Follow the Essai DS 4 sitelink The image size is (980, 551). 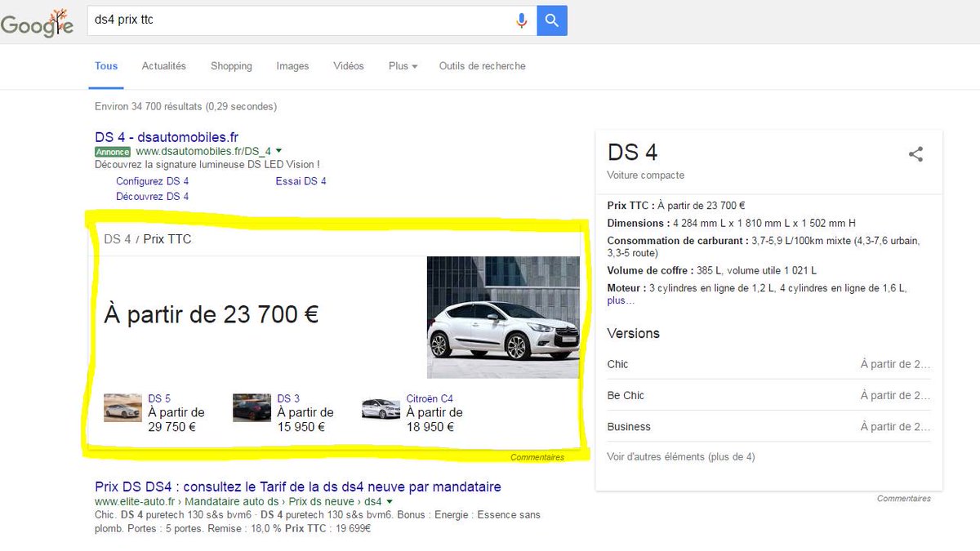(301, 181)
